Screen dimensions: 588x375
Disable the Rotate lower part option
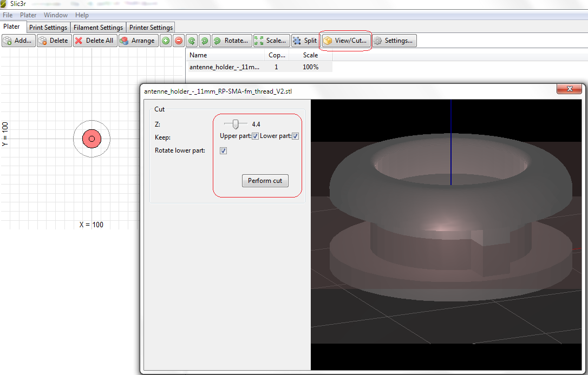tap(224, 151)
